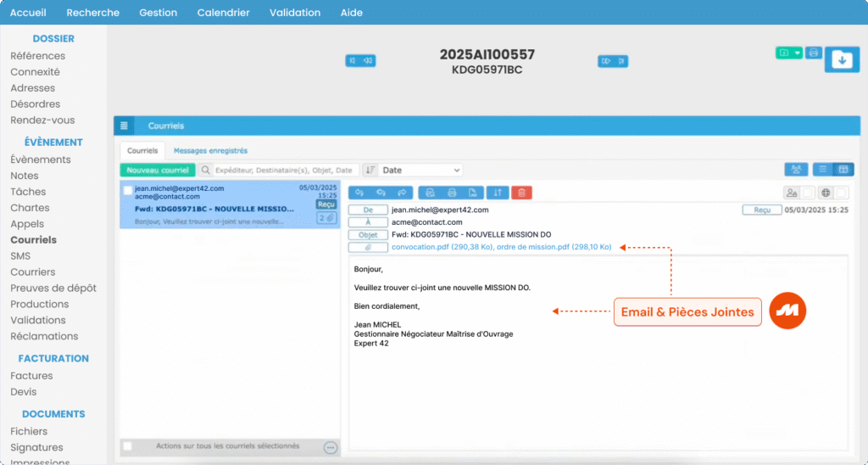This screenshot has width=868, height=465.
Task: Click the Nouveau courriel button
Action: 158,171
